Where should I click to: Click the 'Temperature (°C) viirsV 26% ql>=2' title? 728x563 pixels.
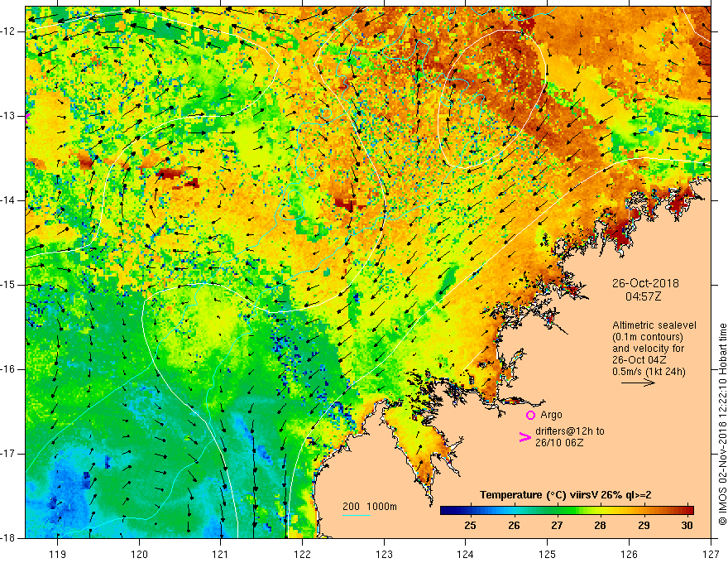pos(566,495)
